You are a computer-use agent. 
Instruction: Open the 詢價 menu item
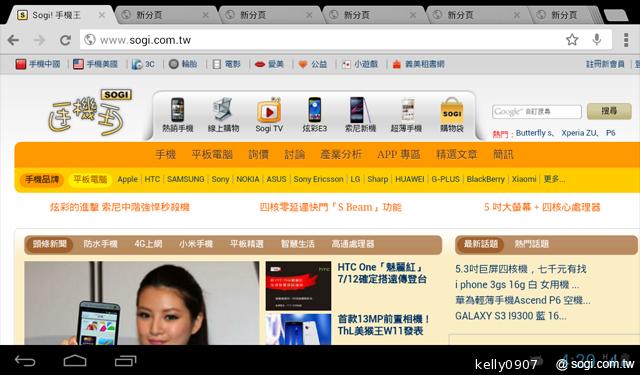pyautogui.click(x=258, y=154)
